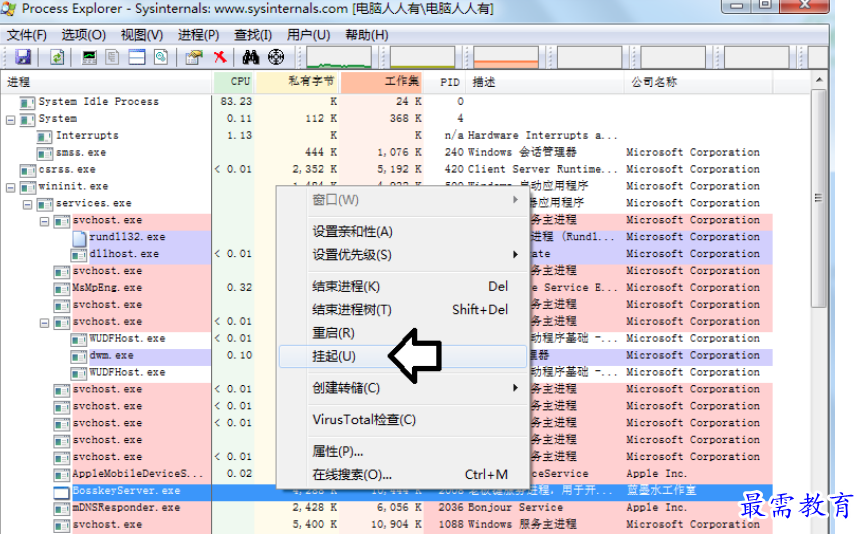Collapse the svchost.exe node above rundll32.exe
Screen dimensions: 862x537
[x=45, y=222]
